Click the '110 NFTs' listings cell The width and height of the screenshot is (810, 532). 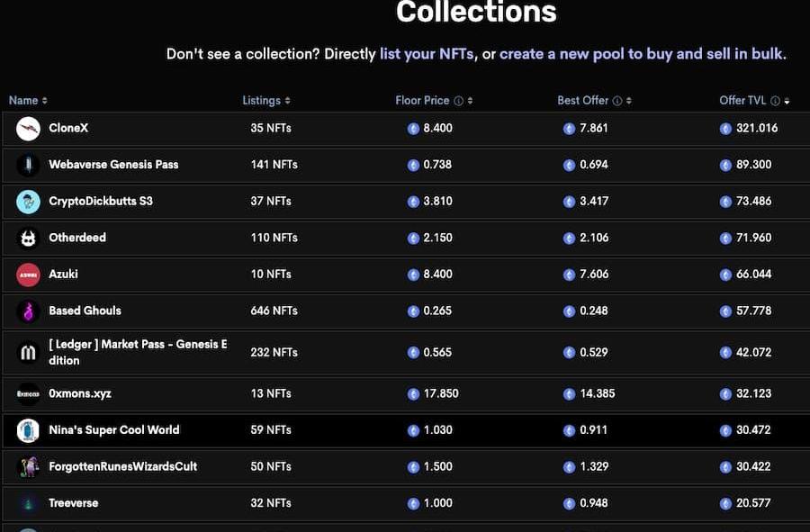coord(274,238)
